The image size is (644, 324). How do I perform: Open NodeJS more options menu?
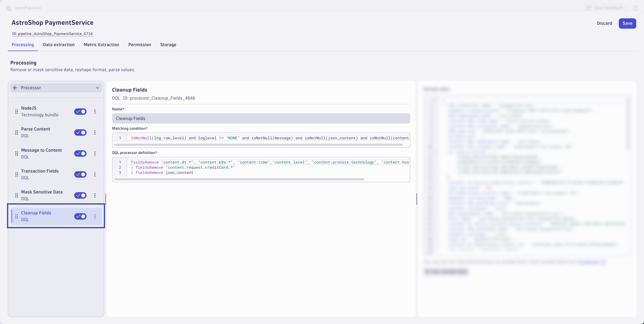95,111
